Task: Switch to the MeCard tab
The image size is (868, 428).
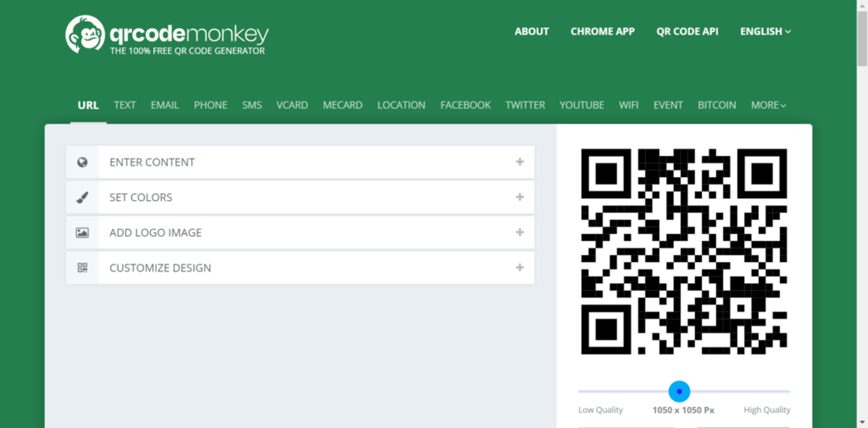Action: pyautogui.click(x=343, y=105)
